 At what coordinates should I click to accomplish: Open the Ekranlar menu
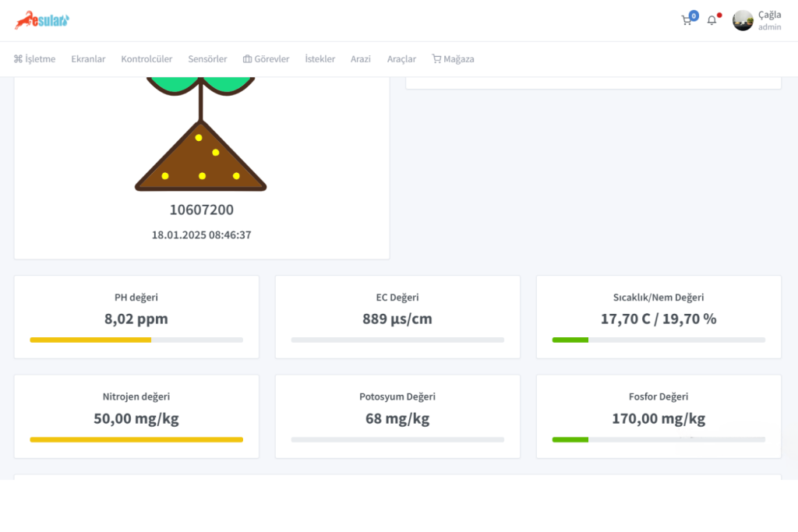coord(88,58)
